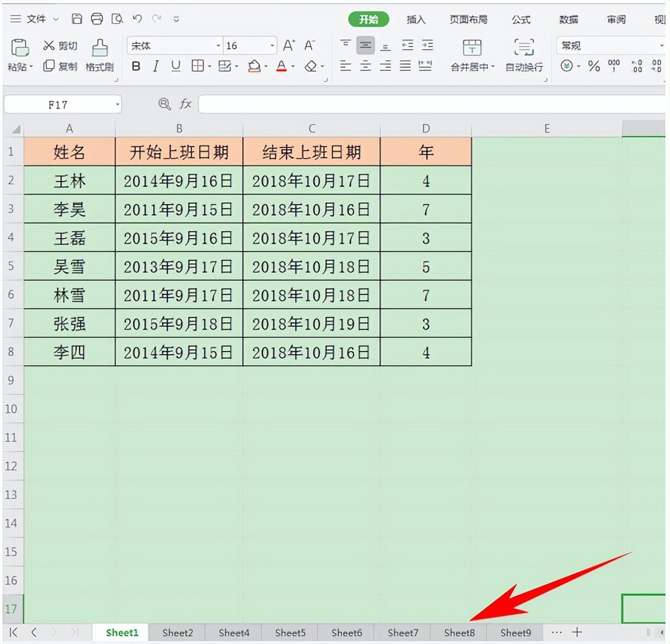Click the Redo arrow
Screen dimensions: 670x644
[157, 19]
